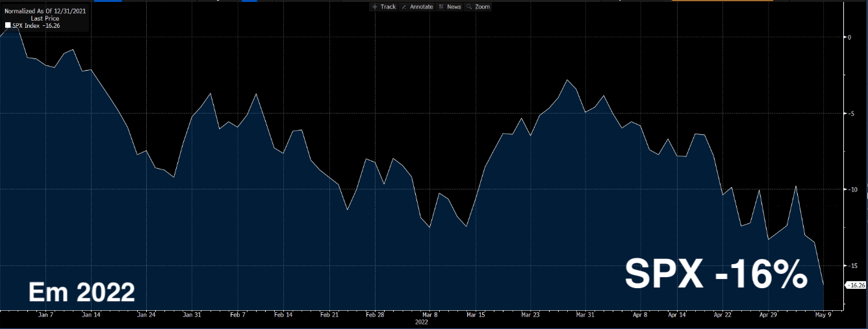Click the Feb 28 date label

pyautogui.click(x=375, y=315)
